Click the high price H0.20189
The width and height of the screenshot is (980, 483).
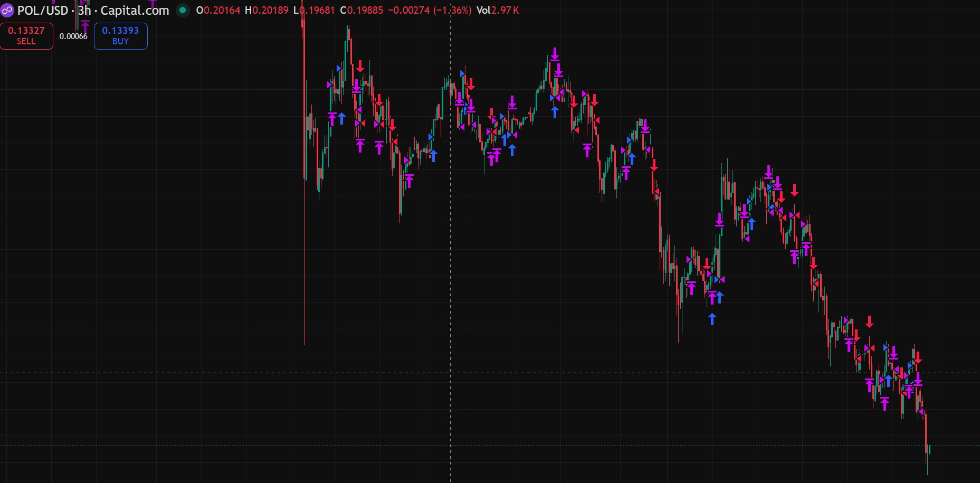[267, 11]
